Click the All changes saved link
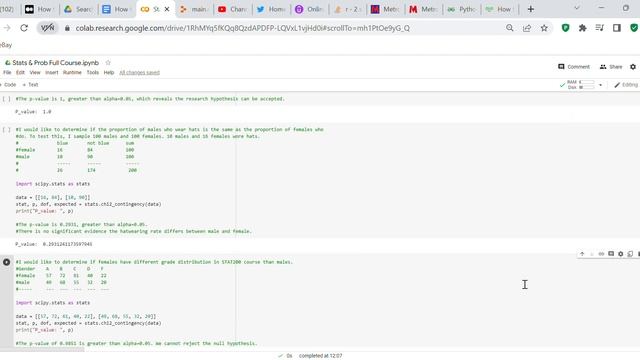 point(140,72)
